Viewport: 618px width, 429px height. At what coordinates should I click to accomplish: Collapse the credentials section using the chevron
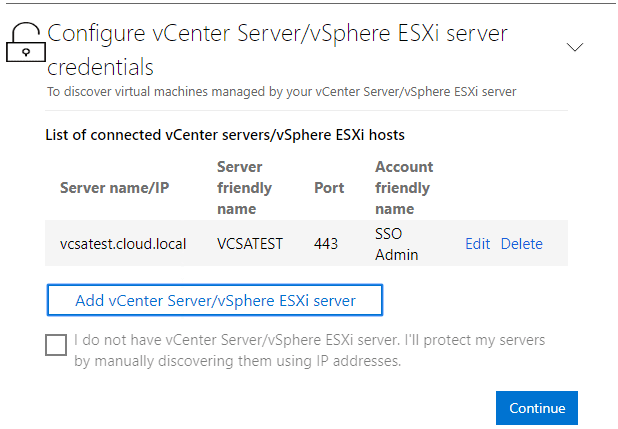(x=575, y=47)
